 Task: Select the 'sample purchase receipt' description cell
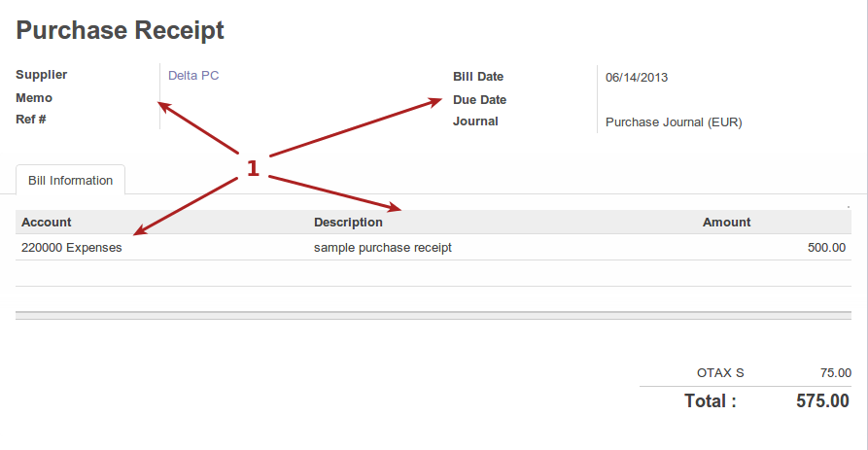(383, 248)
